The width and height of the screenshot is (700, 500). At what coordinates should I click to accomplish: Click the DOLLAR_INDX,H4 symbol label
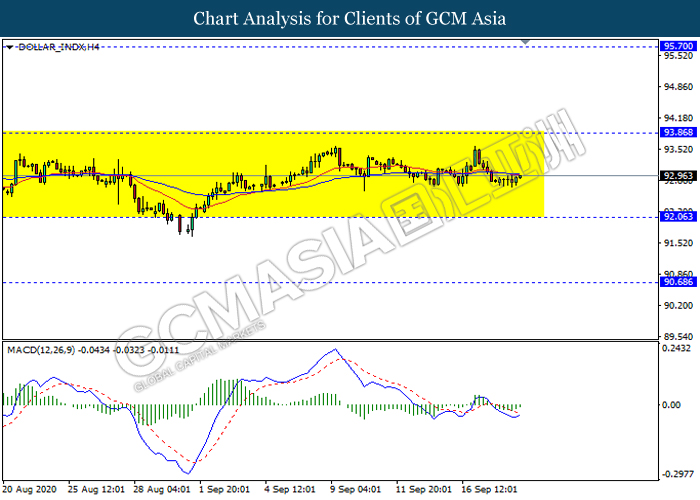click(x=58, y=47)
